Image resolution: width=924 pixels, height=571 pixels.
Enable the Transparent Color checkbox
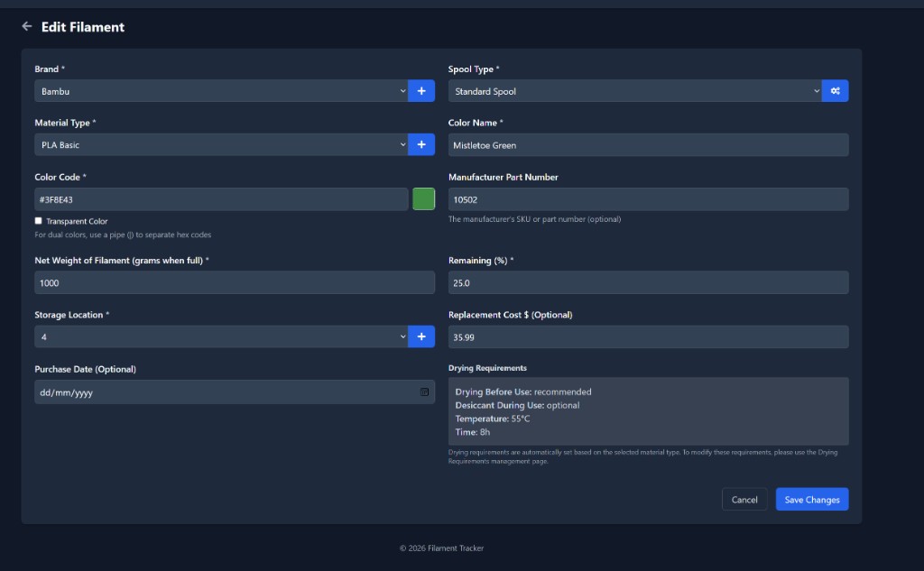click(38, 221)
